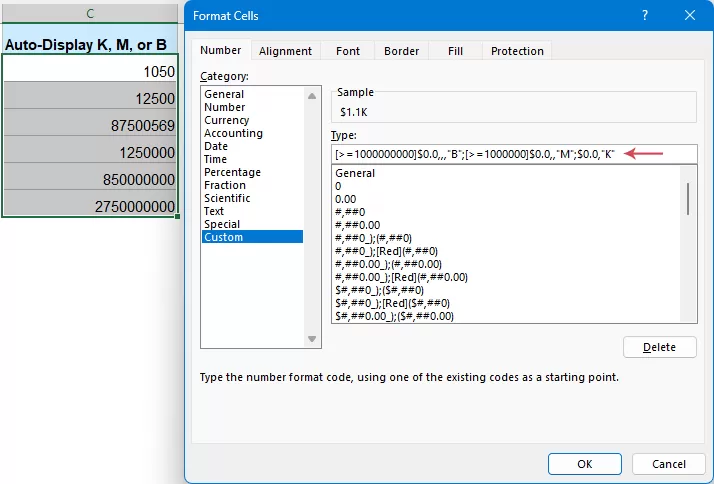Select cell containing 2750000000

coord(90,203)
